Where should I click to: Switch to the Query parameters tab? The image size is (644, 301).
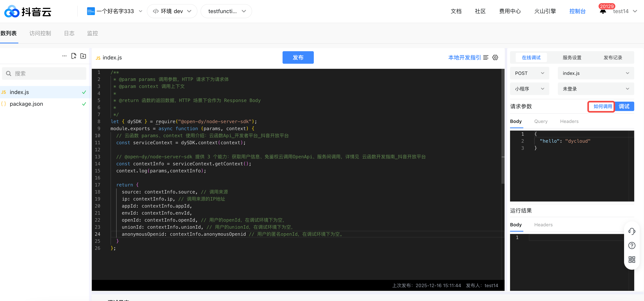click(x=541, y=121)
